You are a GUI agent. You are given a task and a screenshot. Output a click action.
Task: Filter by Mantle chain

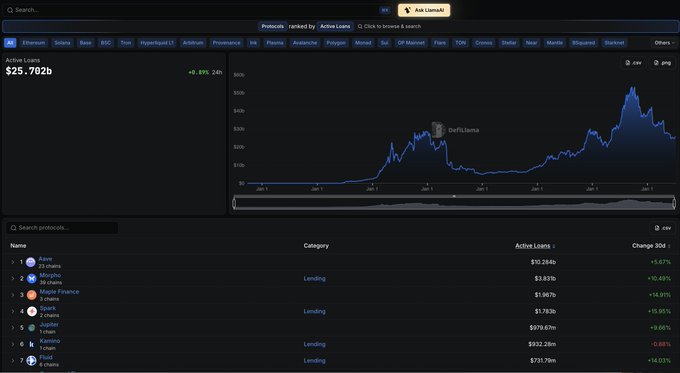point(555,43)
